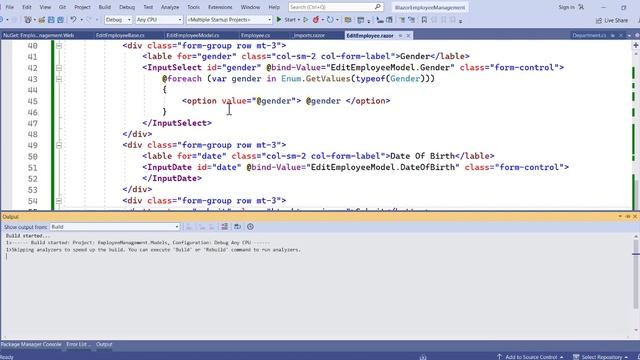Viewport: 640px width, 360px height.
Task: Click the Restart circular arrow icon
Action: pos(330,20)
